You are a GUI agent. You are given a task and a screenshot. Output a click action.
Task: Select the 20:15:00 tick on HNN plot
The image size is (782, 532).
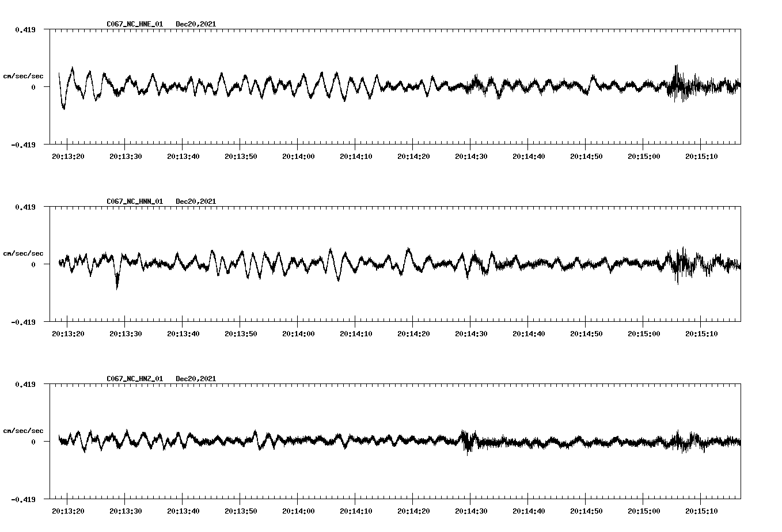pyautogui.click(x=643, y=333)
